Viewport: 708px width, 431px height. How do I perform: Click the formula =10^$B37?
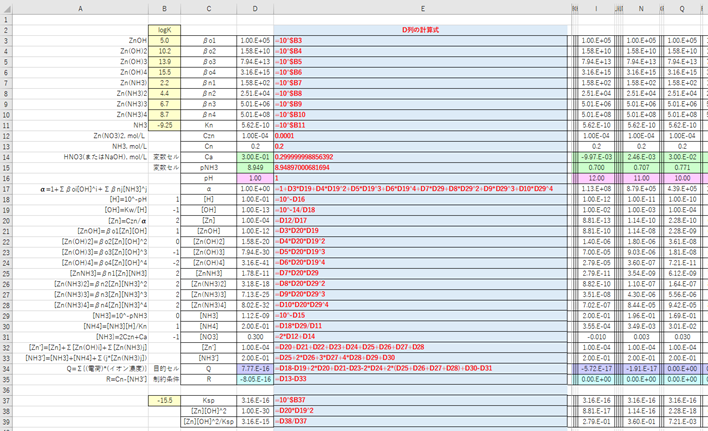(x=420, y=400)
